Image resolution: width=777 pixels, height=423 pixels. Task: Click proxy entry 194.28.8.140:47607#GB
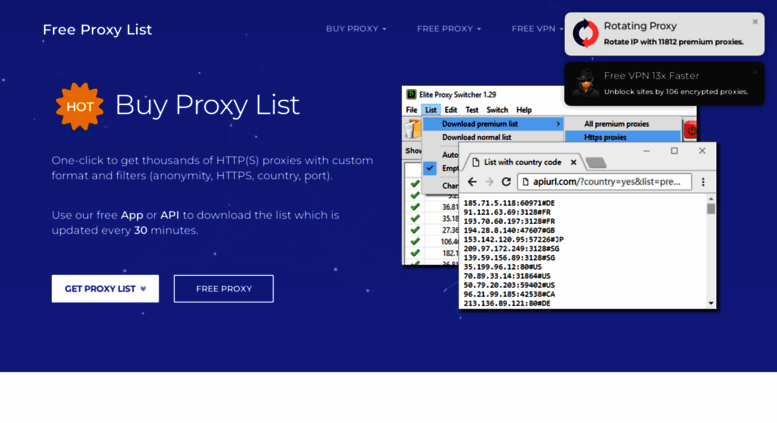tap(509, 230)
